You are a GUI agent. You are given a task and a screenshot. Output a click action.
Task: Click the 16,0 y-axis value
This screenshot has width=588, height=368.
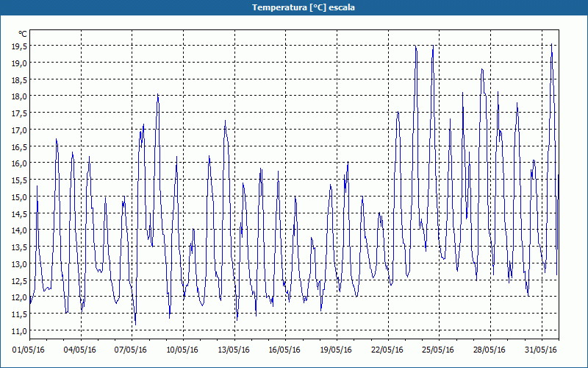pos(19,163)
